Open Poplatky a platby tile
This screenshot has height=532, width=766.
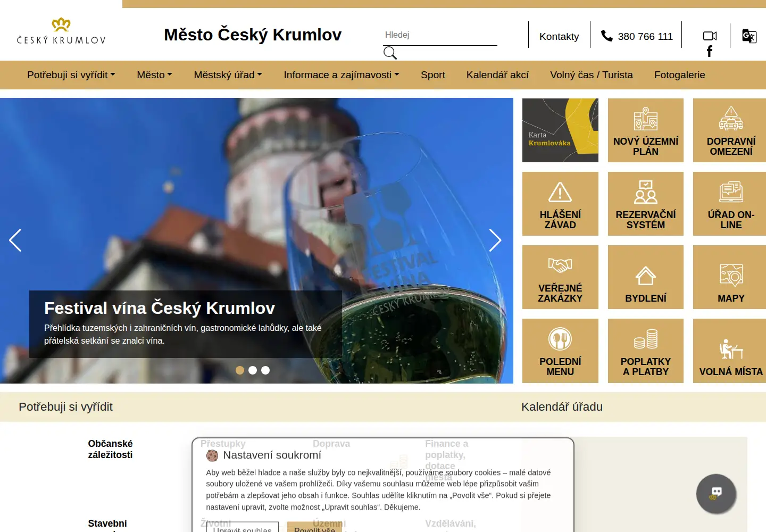646,351
